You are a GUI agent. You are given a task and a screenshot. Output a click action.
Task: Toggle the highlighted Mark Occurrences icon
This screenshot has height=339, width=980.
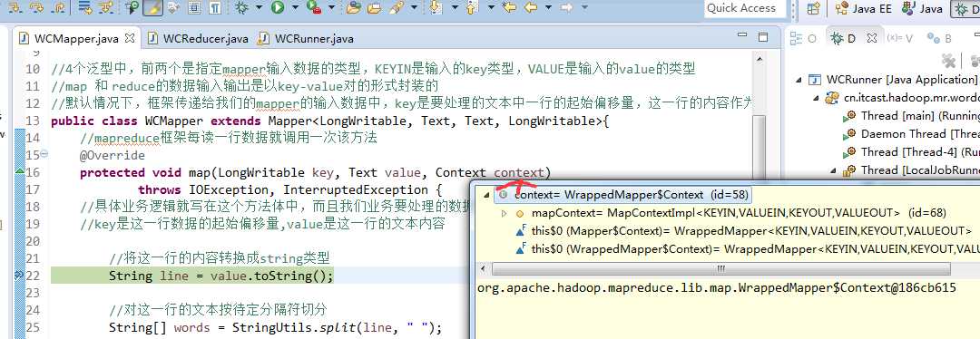click(x=152, y=7)
